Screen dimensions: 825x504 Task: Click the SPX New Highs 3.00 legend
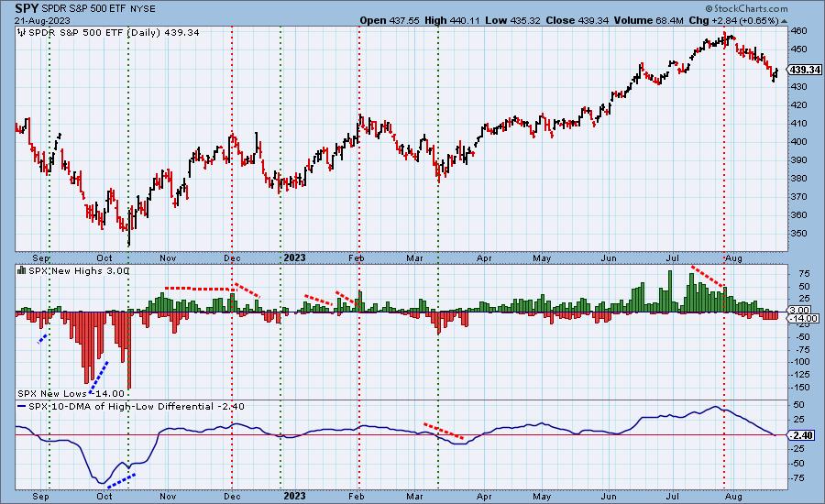click(x=78, y=270)
